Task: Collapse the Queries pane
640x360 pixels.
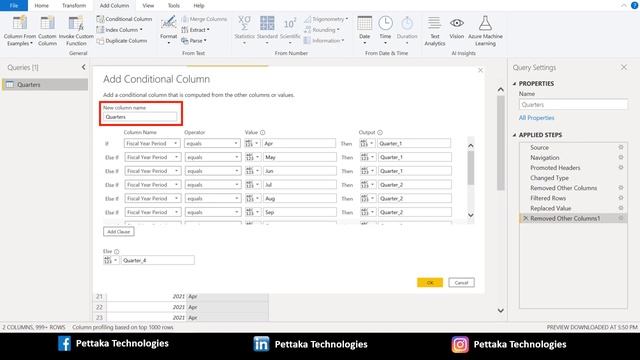Action: point(84,67)
